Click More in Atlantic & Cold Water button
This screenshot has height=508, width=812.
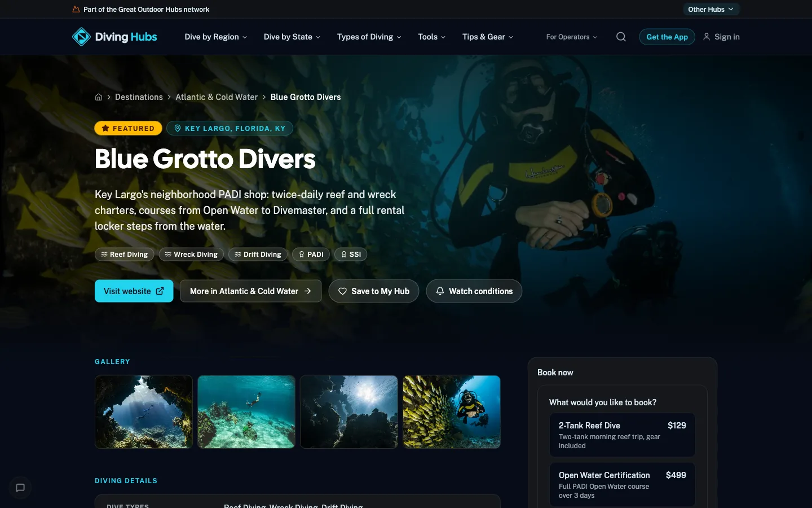251,291
